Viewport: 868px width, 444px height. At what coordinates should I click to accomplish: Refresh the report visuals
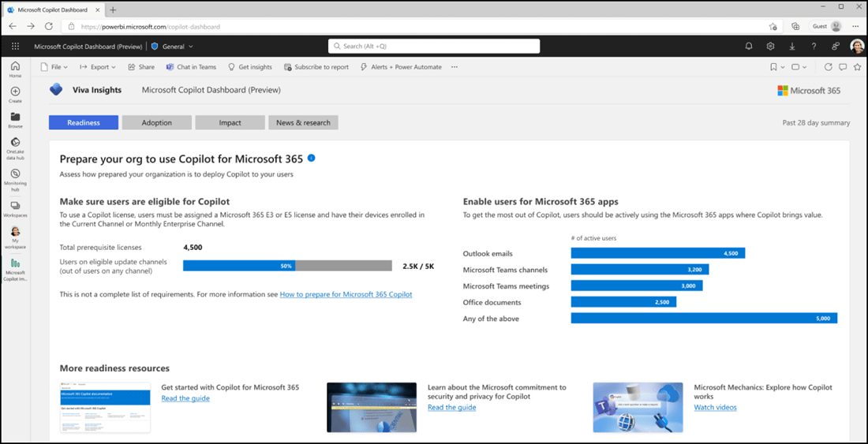tap(828, 67)
